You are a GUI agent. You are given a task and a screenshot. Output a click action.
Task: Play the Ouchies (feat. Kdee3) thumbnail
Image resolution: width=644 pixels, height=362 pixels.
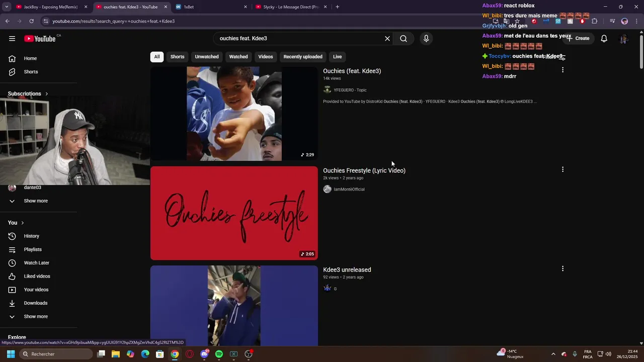(x=234, y=114)
